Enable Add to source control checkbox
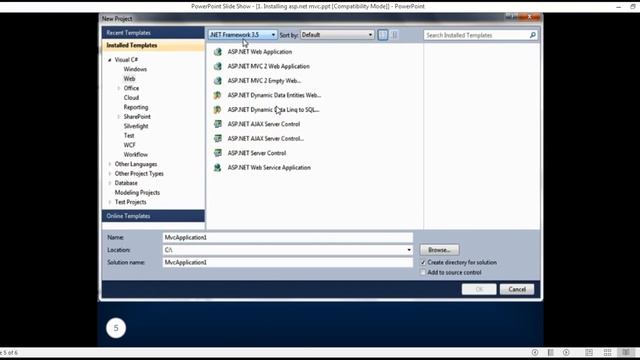The height and width of the screenshot is (360, 640). pos(423,272)
